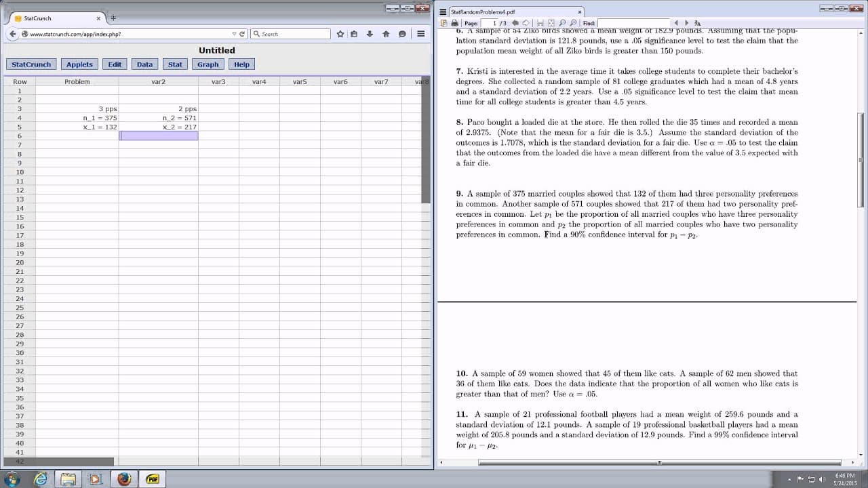Click the PDF viewer's first toolbar icon
Viewport: 868px width, 488px height.
click(443, 23)
